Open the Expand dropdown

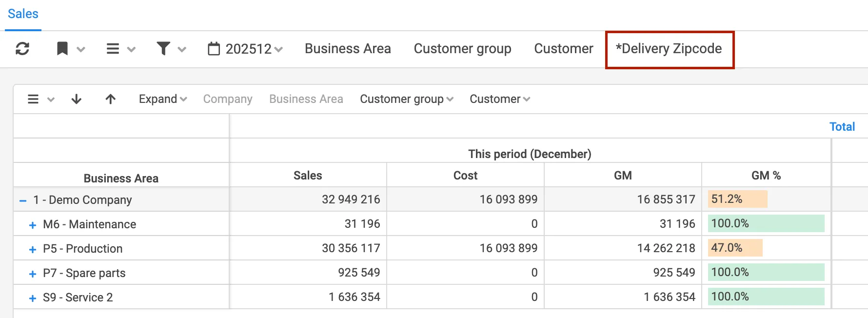tap(162, 99)
